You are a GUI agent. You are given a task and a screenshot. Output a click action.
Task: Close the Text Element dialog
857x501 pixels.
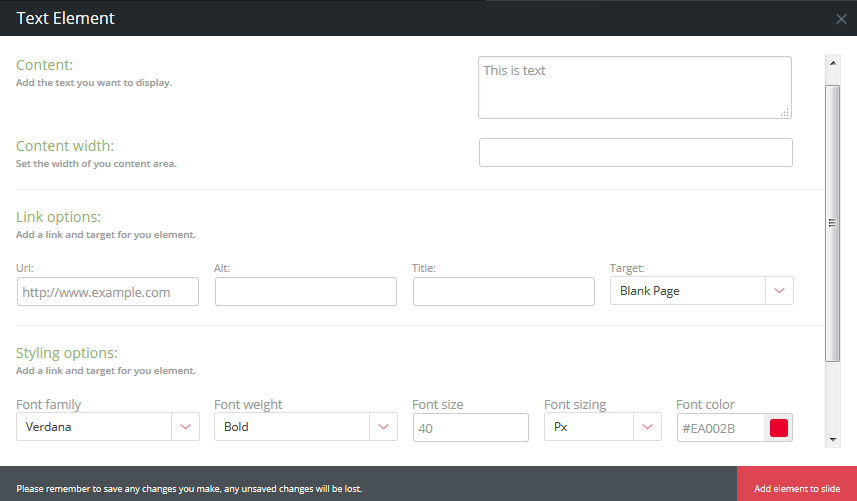point(841,19)
